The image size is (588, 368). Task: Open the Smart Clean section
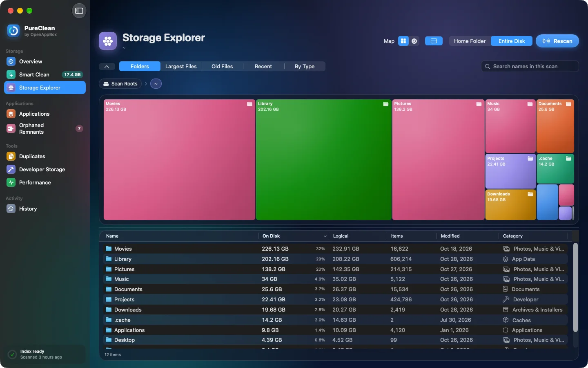(x=45, y=74)
